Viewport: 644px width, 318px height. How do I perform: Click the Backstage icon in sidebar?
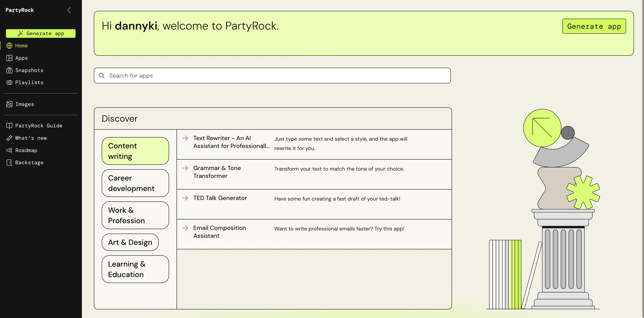pos(9,163)
